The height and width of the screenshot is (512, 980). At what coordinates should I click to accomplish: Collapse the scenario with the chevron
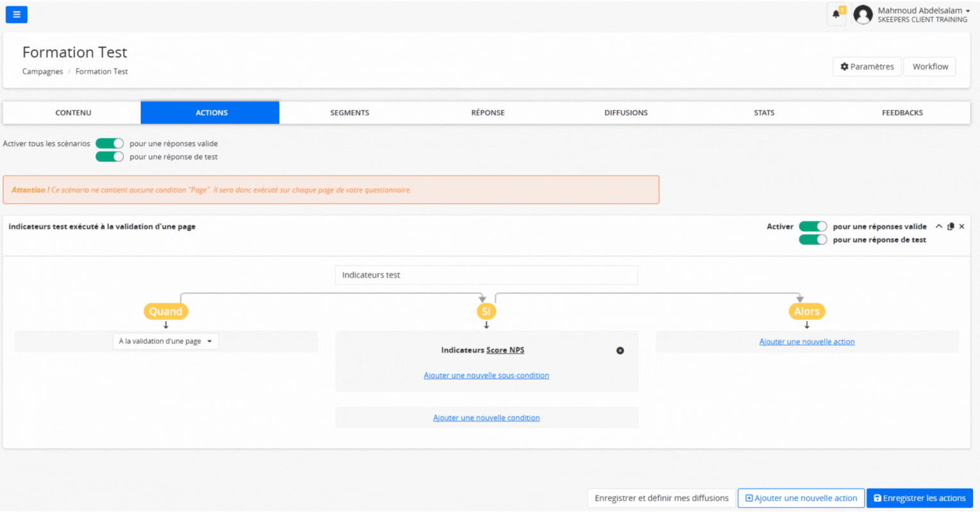(x=939, y=227)
